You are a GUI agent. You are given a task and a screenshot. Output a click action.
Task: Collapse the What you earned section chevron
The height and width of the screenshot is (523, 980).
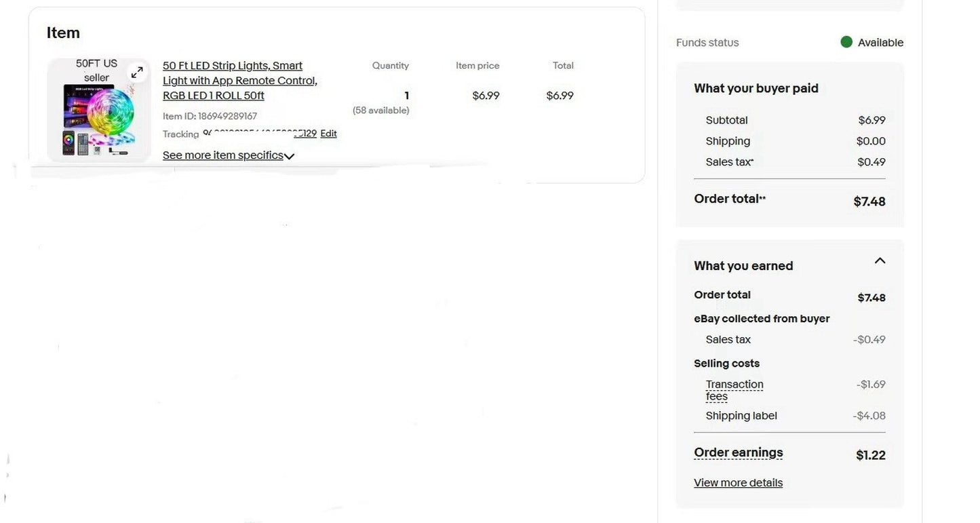click(880, 261)
